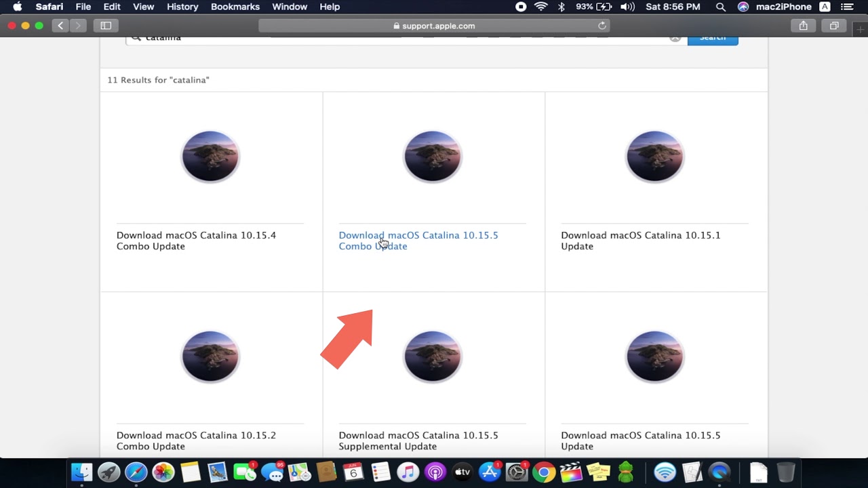Open the File menu

click(x=83, y=7)
